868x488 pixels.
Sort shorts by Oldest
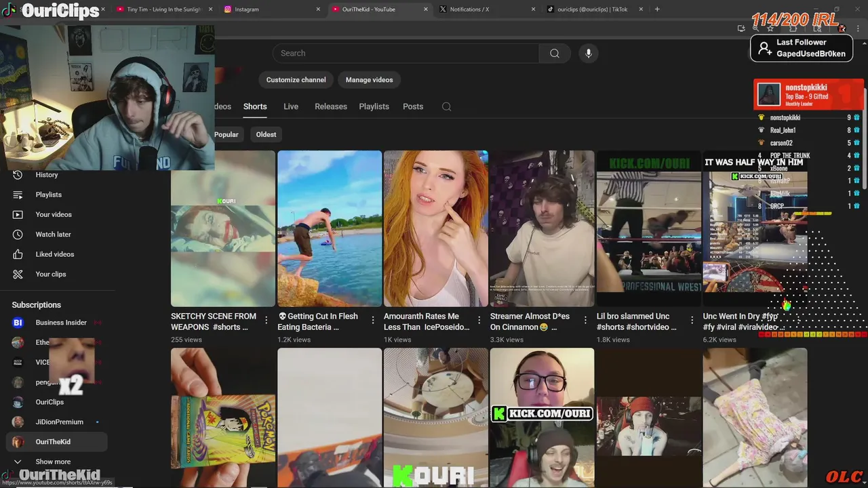pyautogui.click(x=266, y=134)
